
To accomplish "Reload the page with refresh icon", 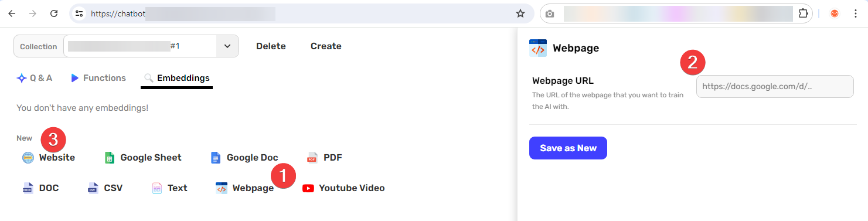I will tap(54, 13).
